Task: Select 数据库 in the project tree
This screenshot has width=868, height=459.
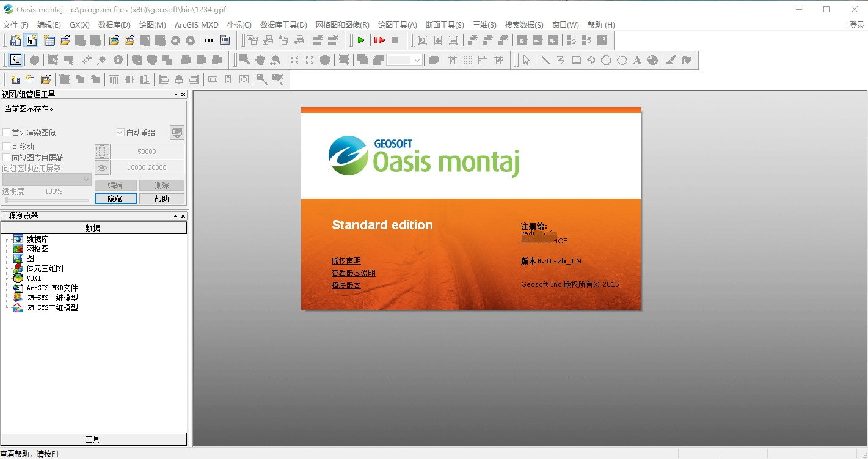Action: (x=37, y=239)
